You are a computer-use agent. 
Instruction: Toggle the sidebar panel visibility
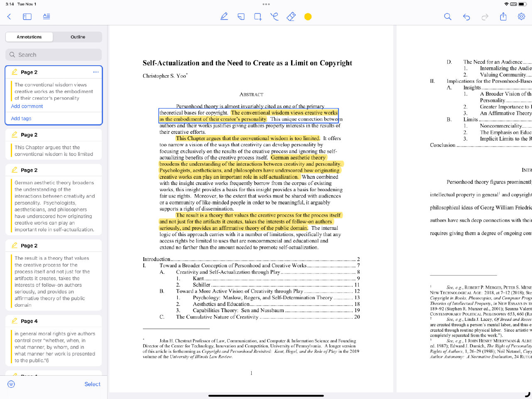pyautogui.click(x=27, y=17)
